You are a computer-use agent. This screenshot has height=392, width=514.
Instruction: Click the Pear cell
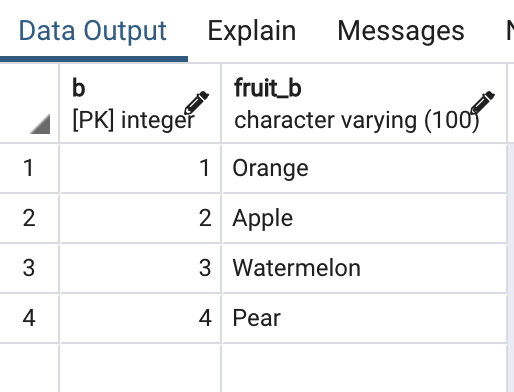[364, 318]
